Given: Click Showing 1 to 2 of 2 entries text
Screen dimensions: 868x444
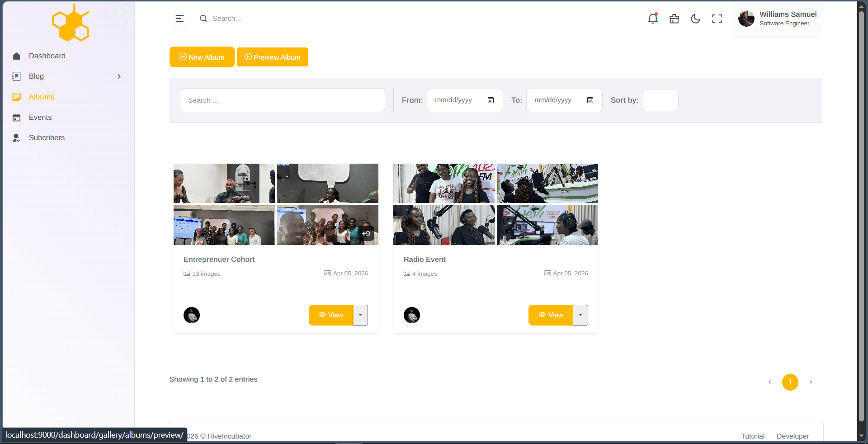Looking at the screenshot, I should tap(213, 379).
